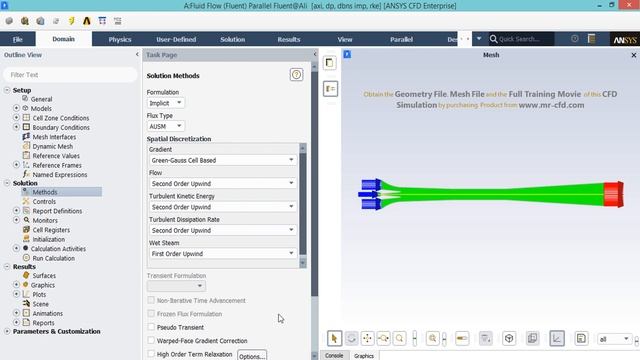Enable Pseudo Transient checkbox
The image size is (640, 360).
pyautogui.click(x=151, y=327)
